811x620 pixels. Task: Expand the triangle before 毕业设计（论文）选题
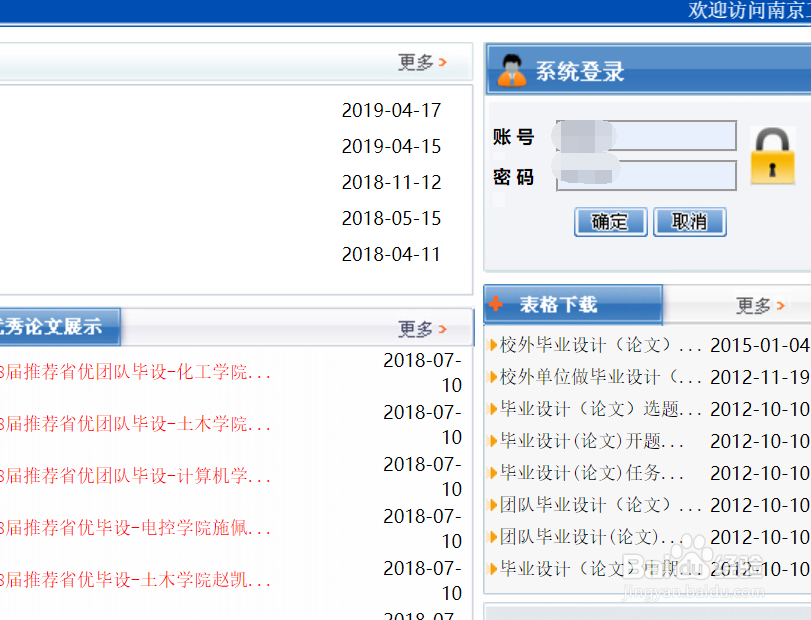[493, 409]
